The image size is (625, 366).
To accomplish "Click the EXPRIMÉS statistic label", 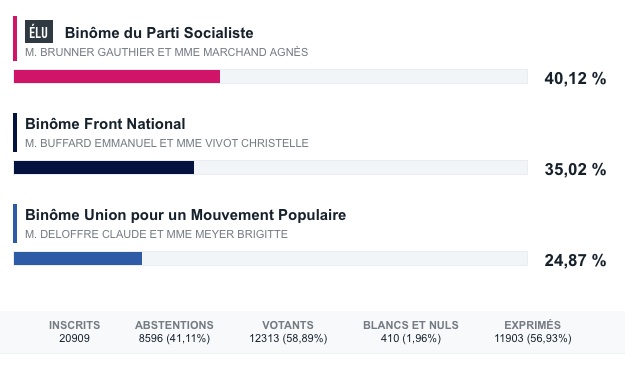I will click(x=533, y=325).
